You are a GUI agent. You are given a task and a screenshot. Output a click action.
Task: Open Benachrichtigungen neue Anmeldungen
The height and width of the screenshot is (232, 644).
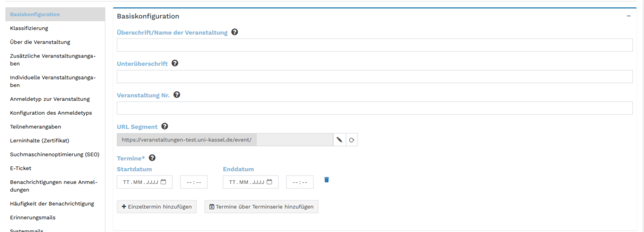click(55, 186)
